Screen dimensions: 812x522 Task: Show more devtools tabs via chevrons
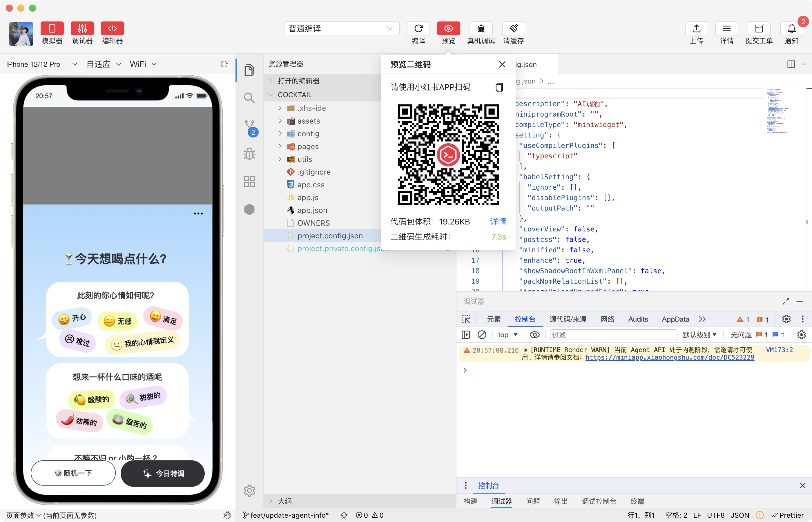click(702, 319)
